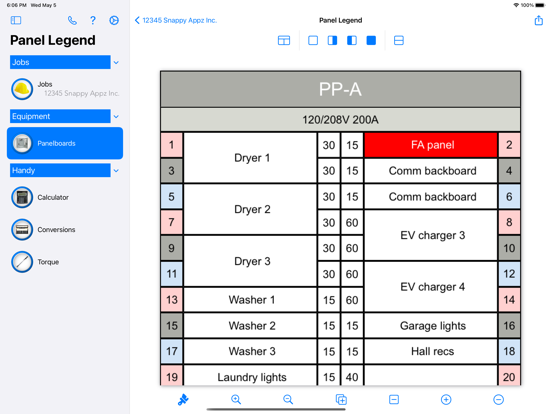Go back to 12345 Snappy Appz Inc.

[176, 20]
